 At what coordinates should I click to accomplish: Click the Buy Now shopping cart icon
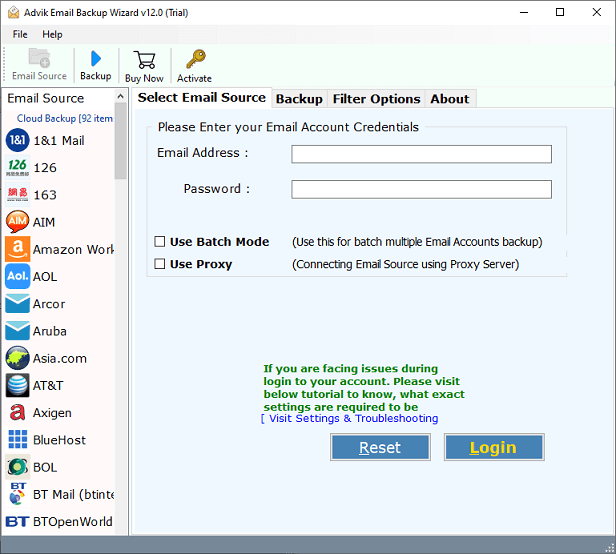[x=144, y=60]
